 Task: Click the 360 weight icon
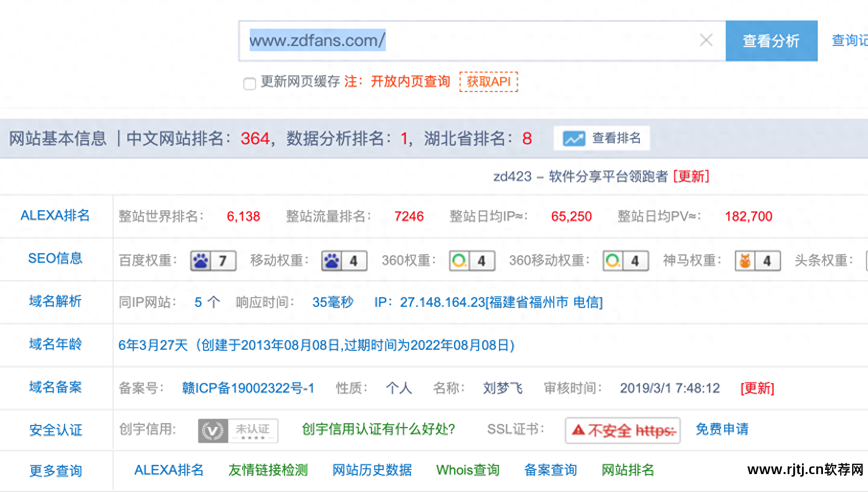[x=472, y=260]
